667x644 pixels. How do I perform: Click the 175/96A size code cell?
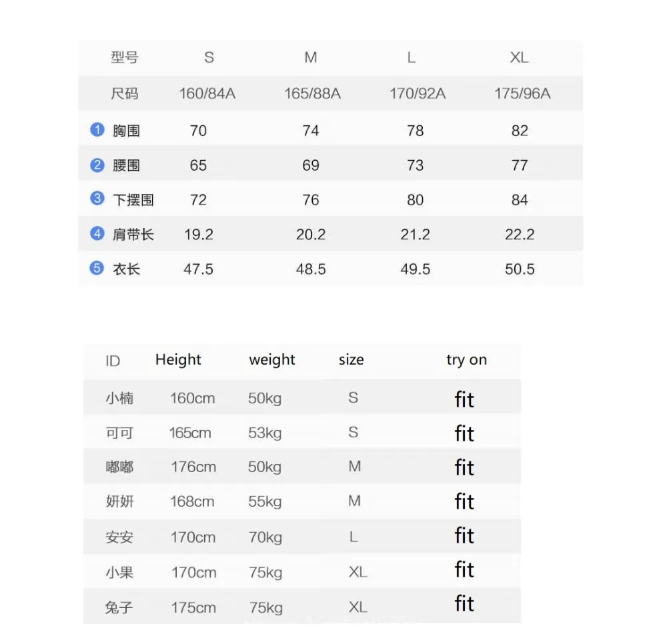pyautogui.click(x=522, y=93)
